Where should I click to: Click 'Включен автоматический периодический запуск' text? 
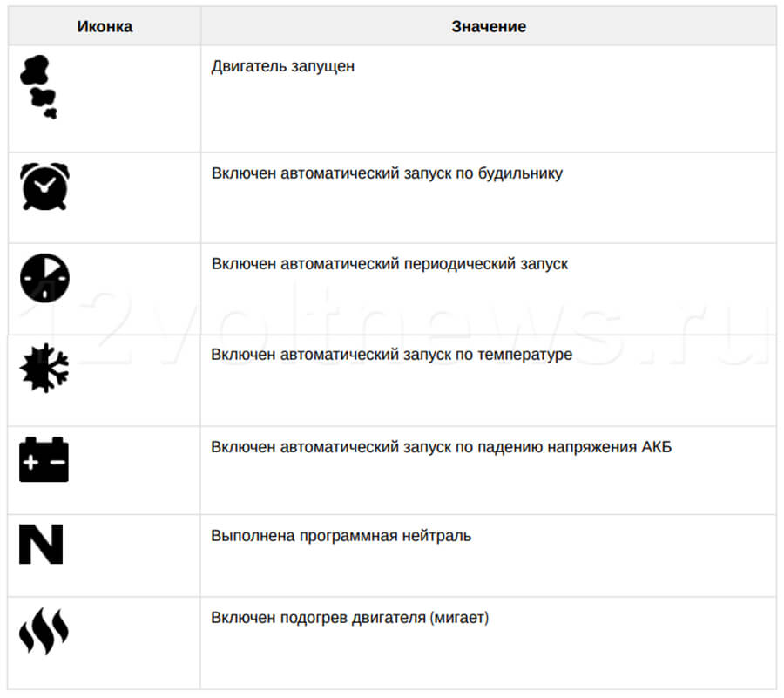pos(389,263)
